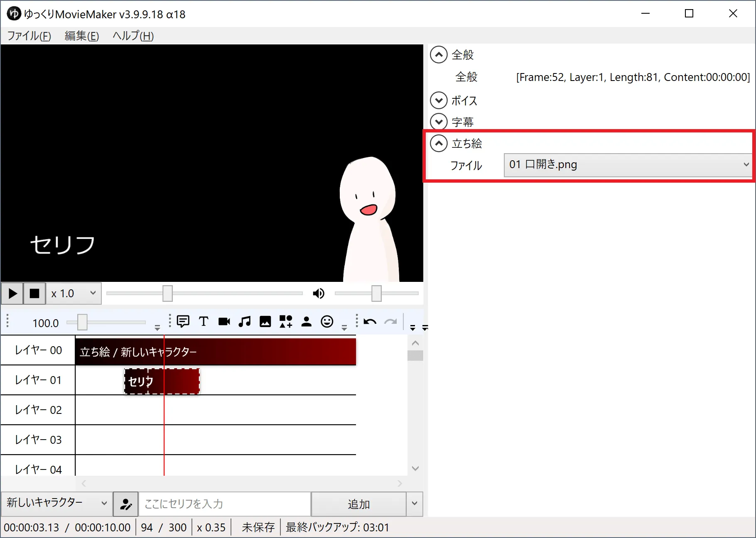Click the 未保存 status text
Image resolution: width=756 pixels, height=538 pixels.
pos(258,528)
